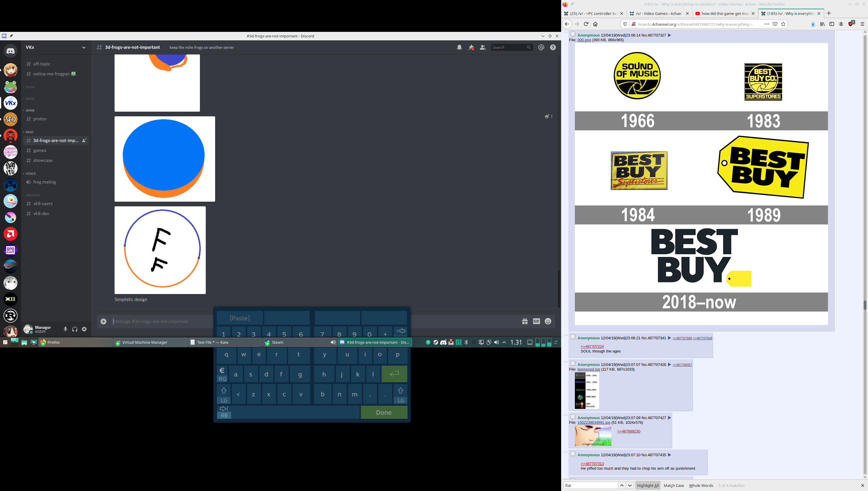Image resolution: width=868 pixels, height=491 pixels.
Task: Open the emoji picker in Discord
Action: [548, 321]
